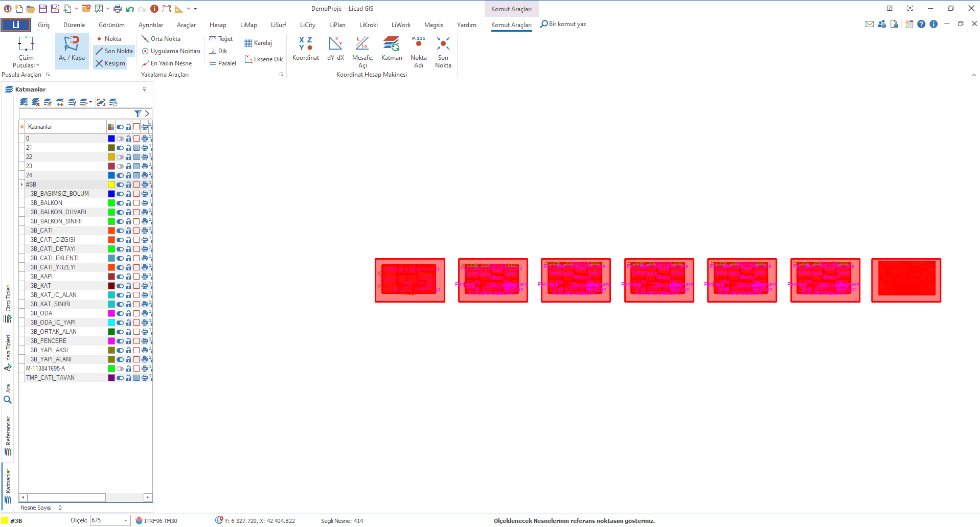The width and height of the screenshot is (980, 527).
Task: Click the layer move up/down arrows icon
Action: [60, 102]
